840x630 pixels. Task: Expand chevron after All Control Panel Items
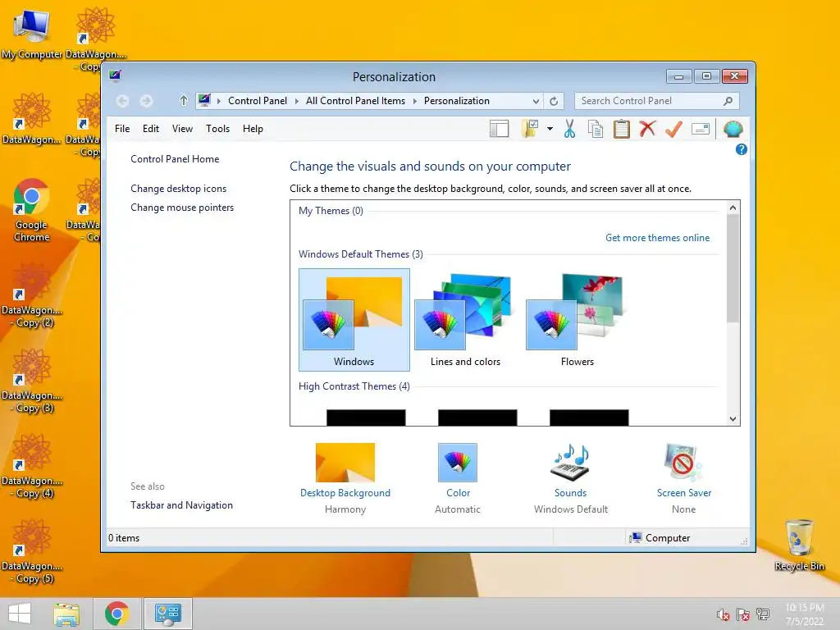coord(414,101)
